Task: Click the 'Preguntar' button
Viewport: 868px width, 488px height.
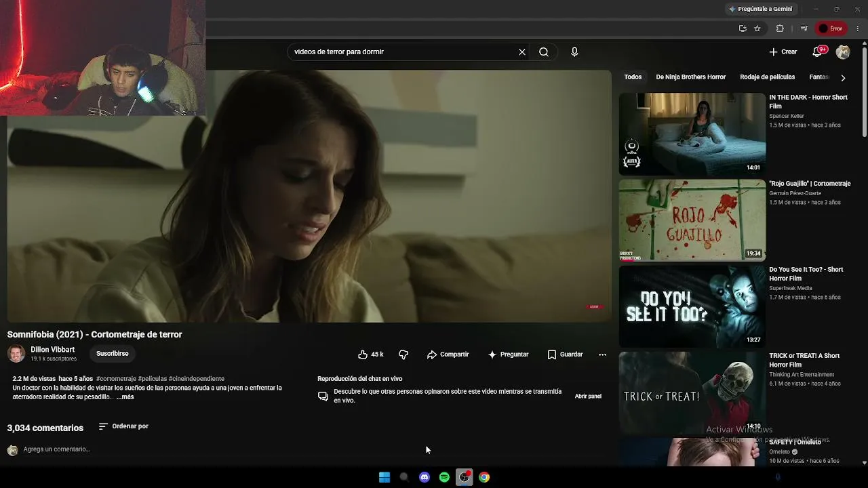Action: pos(508,354)
